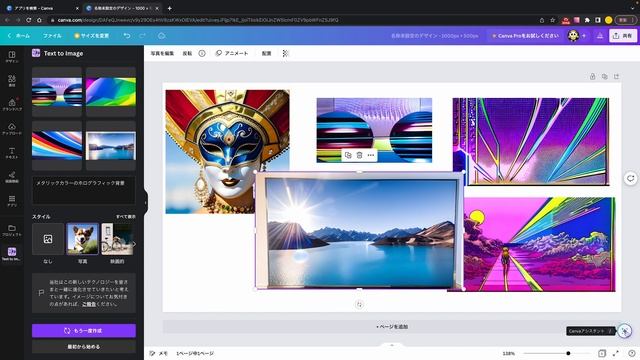Open the Elements (素材) sidebar panel
This screenshot has width=640, height=360.
point(12,80)
